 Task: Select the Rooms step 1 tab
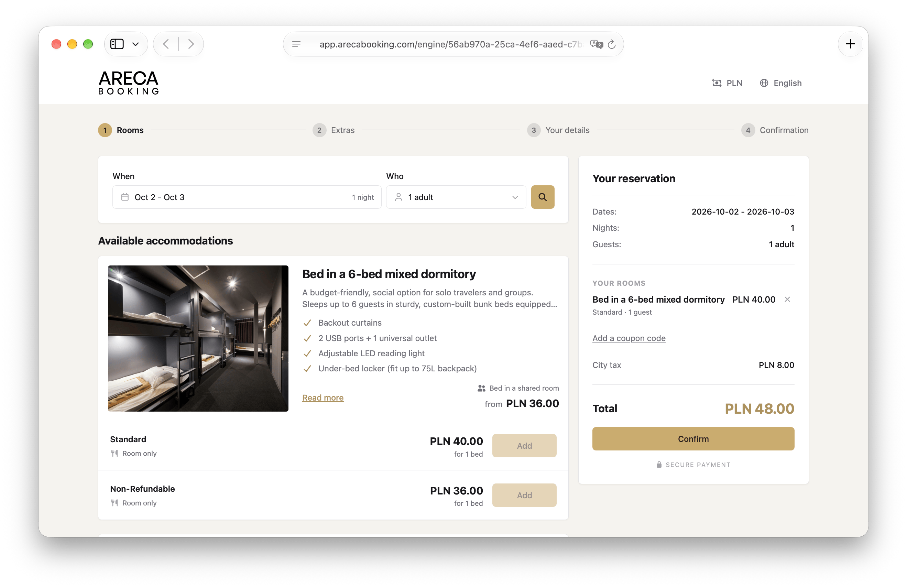click(121, 130)
